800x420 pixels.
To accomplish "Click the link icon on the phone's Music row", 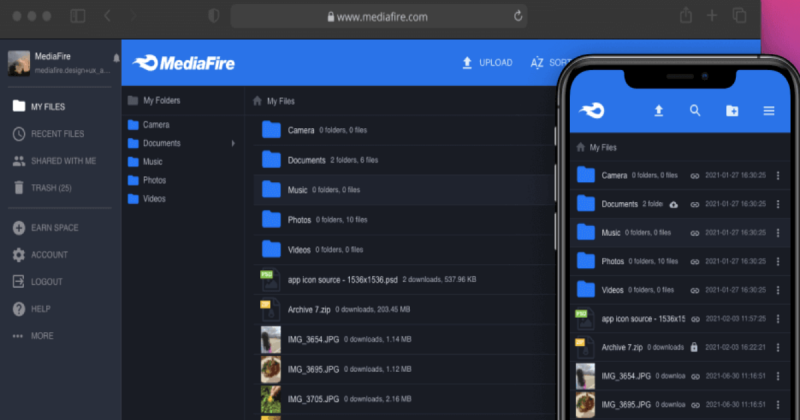I will 694,233.
